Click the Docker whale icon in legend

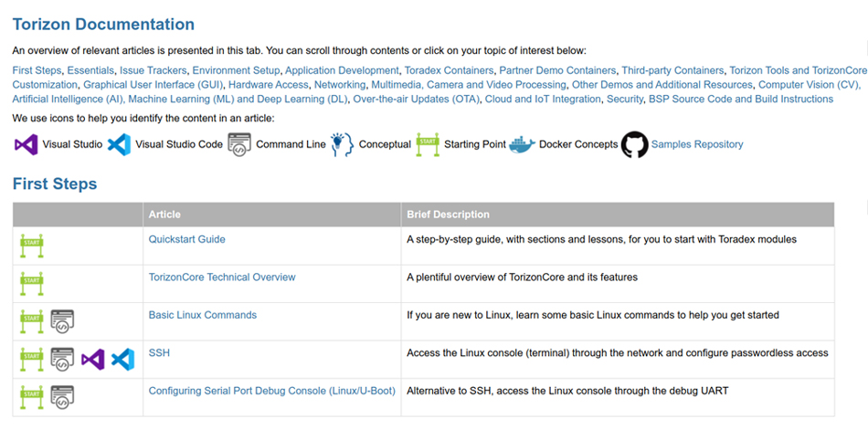[522, 144]
